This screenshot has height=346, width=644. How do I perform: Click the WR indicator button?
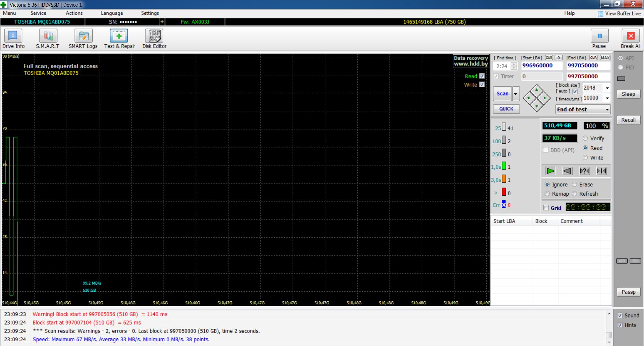[x=622, y=261]
